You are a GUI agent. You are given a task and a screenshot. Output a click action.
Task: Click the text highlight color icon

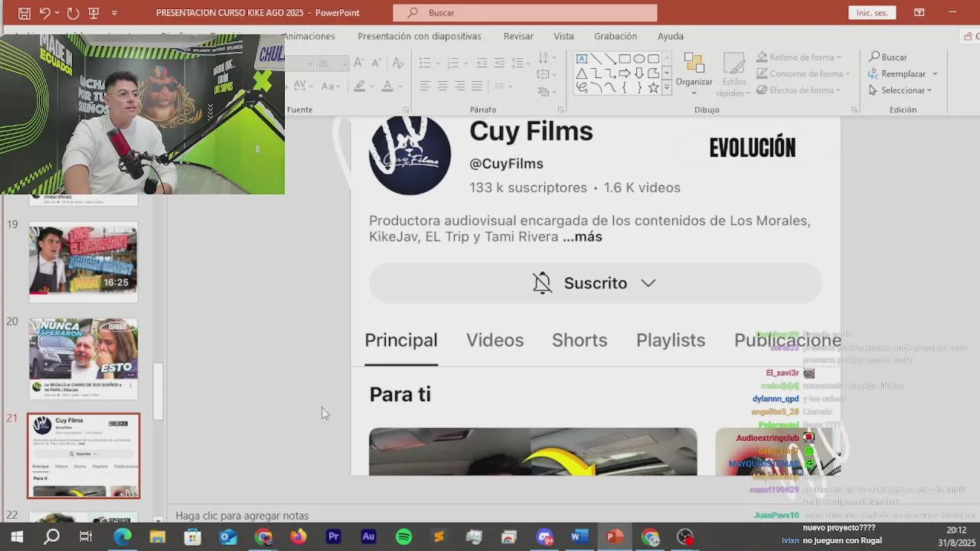pos(361,86)
